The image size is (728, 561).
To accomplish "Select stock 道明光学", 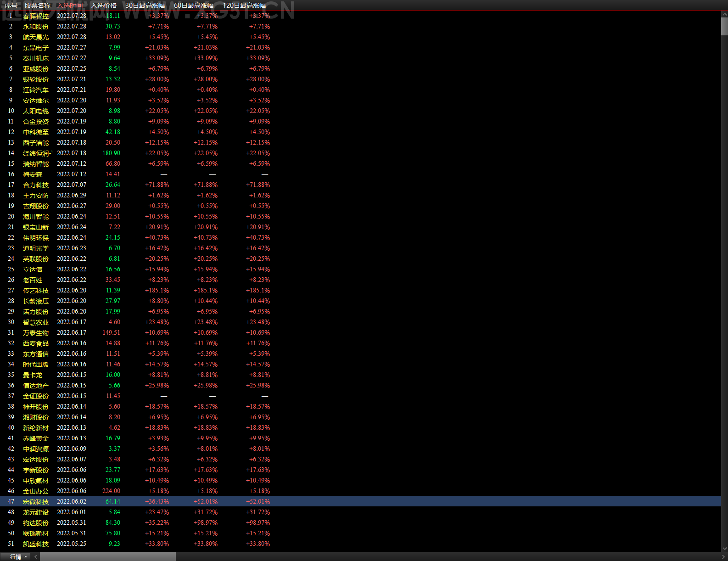I will tap(36, 248).
